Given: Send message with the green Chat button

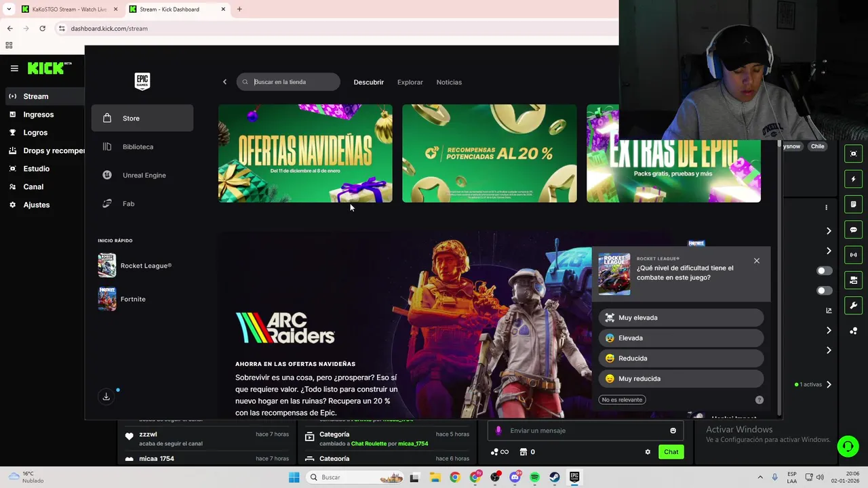Looking at the screenshot, I should click(x=671, y=452).
